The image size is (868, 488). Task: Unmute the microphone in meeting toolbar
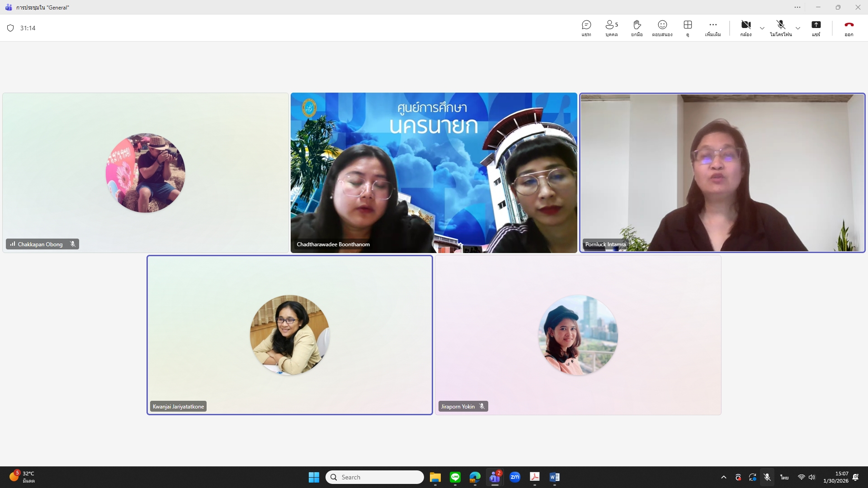click(x=781, y=28)
